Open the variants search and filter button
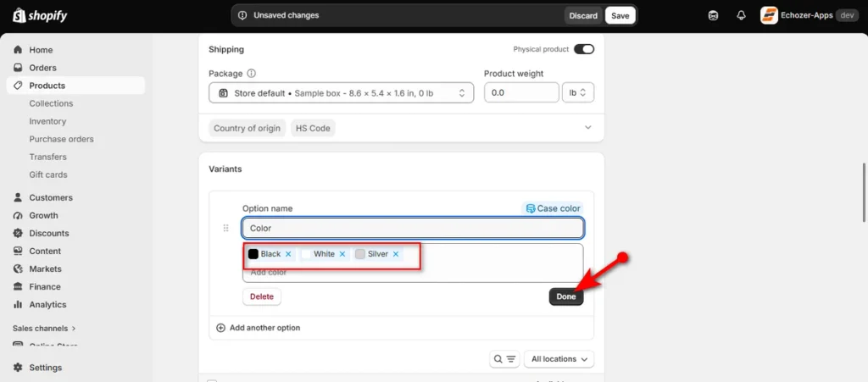 pos(504,359)
